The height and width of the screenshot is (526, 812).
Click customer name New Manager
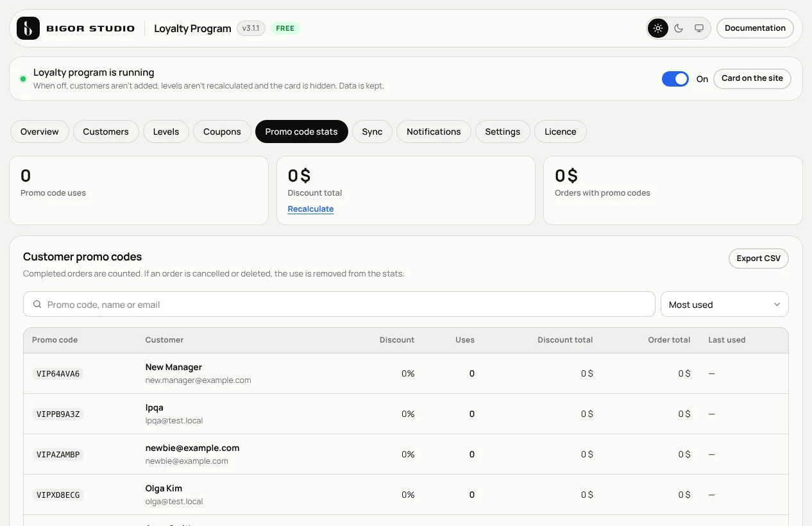pos(174,367)
